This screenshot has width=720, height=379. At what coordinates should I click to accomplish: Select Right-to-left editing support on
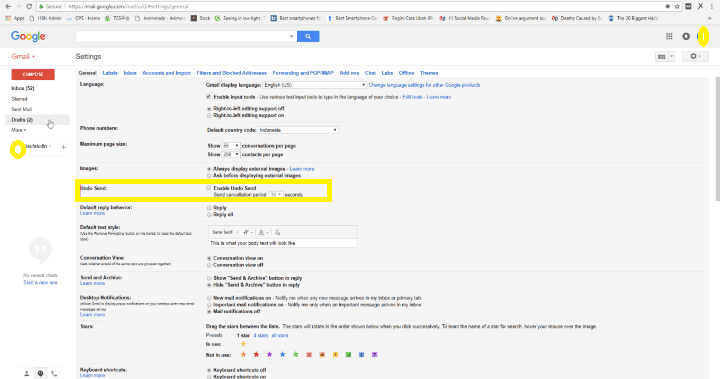click(x=209, y=115)
